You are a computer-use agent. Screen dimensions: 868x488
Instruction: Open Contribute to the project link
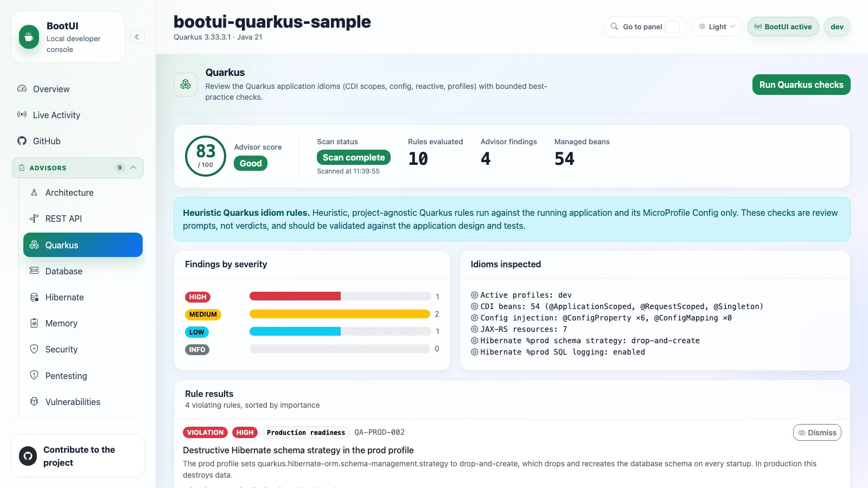click(x=78, y=456)
